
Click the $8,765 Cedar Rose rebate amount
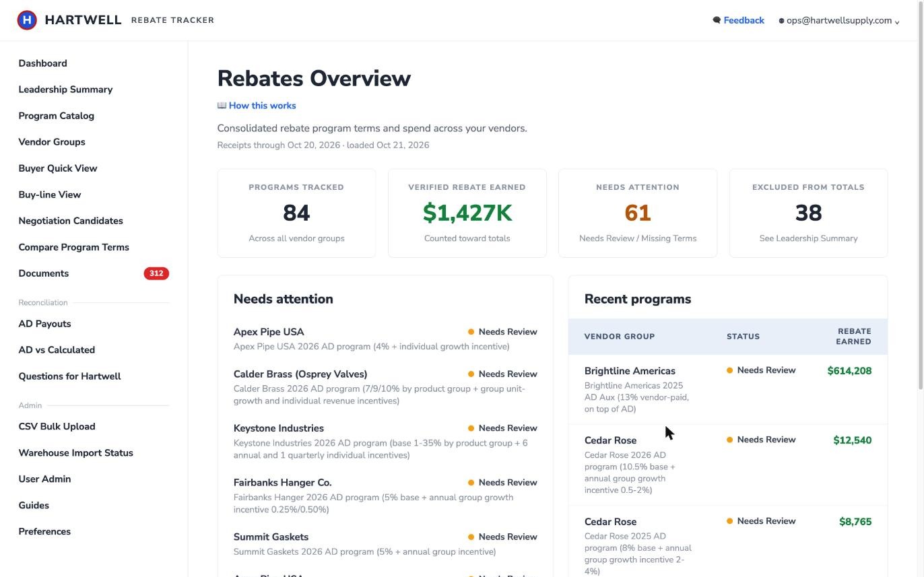click(855, 522)
